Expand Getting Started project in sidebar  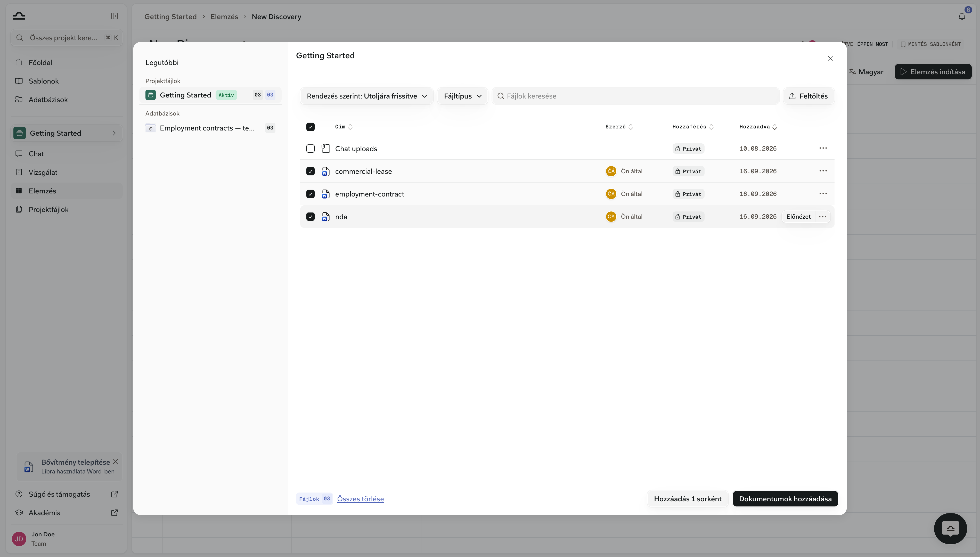[x=114, y=133]
